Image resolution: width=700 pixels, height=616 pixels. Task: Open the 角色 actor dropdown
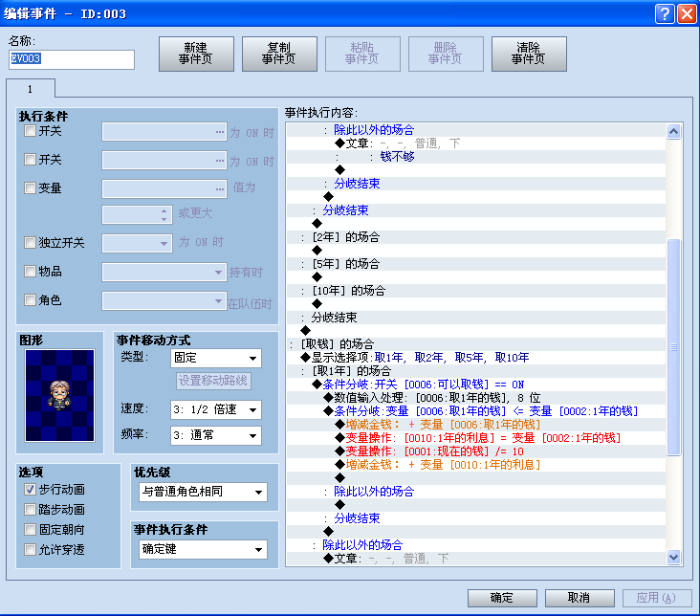(164, 300)
